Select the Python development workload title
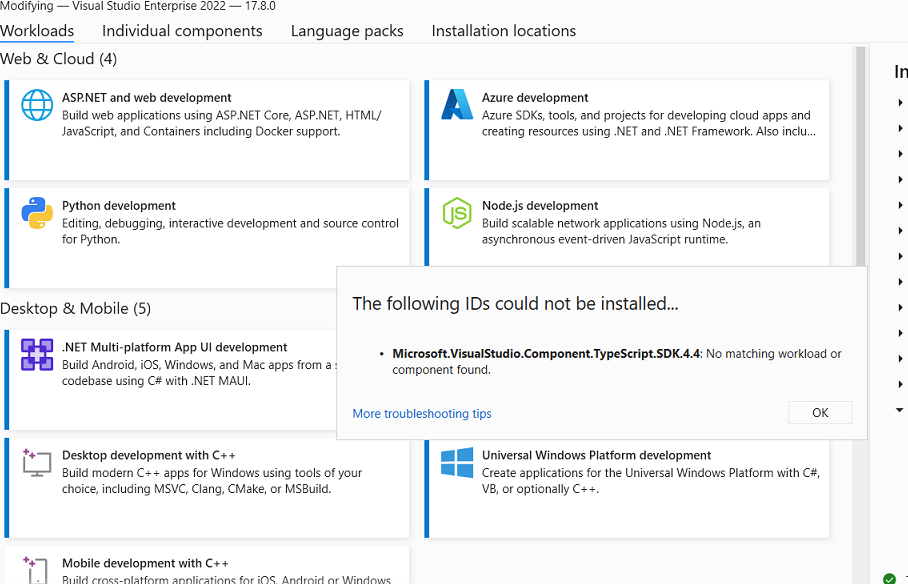The height and width of the screenshot is (584, 908). pos(119,206)
